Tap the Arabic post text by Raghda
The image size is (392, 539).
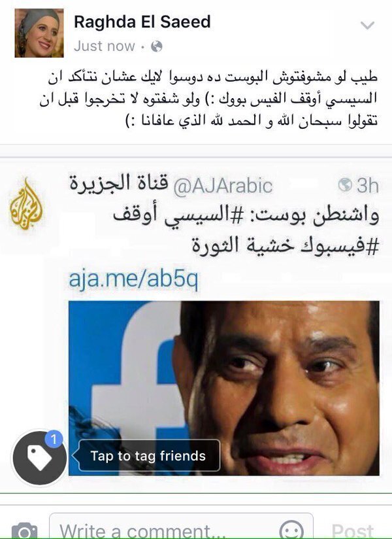coord(208,99)
